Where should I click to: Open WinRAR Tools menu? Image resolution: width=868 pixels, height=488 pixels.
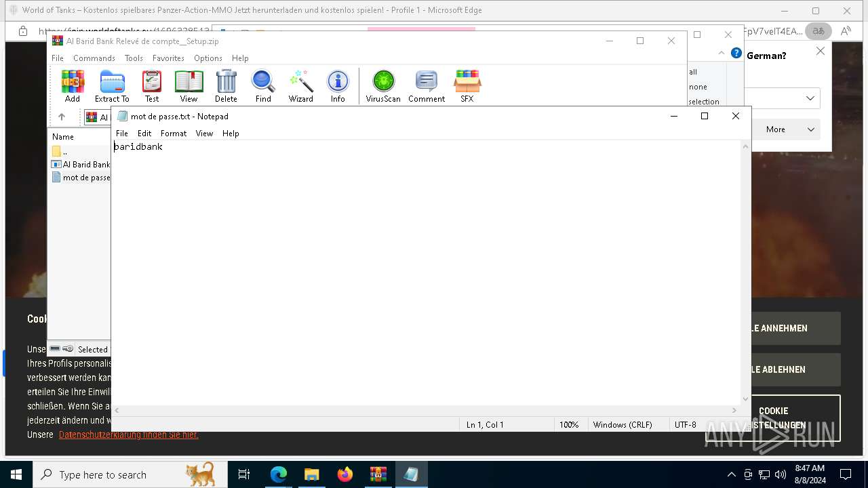click(x=134, y=58)
